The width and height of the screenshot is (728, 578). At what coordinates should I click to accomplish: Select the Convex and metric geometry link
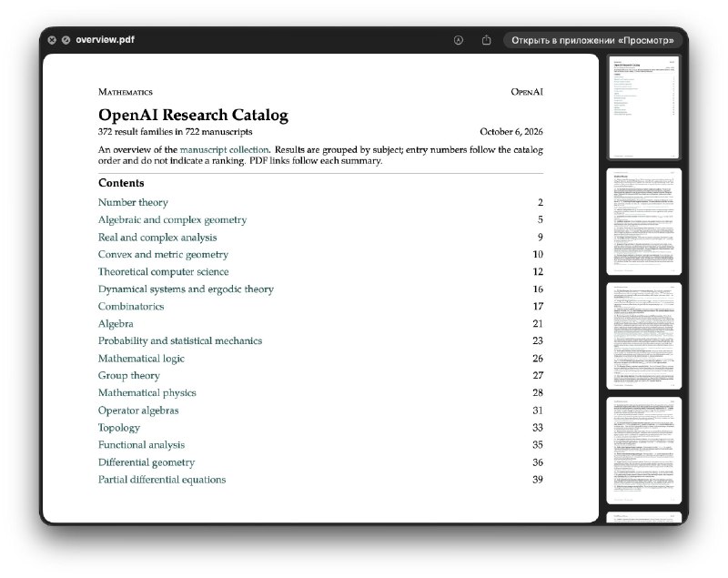pos(163,255)
